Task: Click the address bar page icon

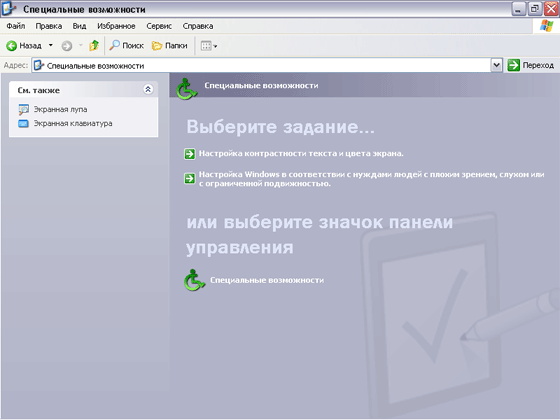Action: pyautogui.click(x=39, y=65)
